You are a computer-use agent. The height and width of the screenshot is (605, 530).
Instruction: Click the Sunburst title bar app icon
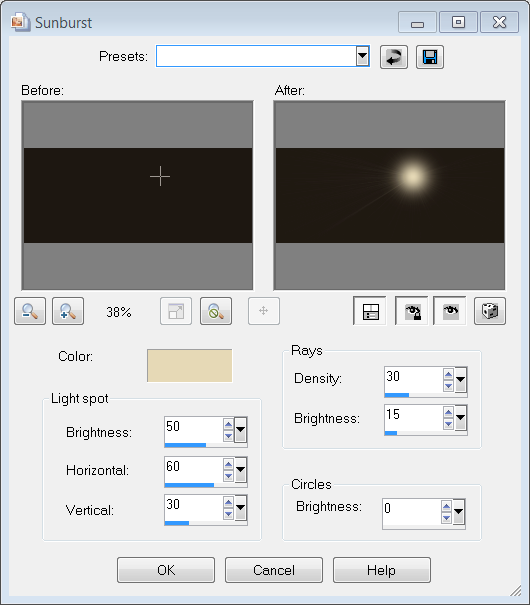pos(20,22)
